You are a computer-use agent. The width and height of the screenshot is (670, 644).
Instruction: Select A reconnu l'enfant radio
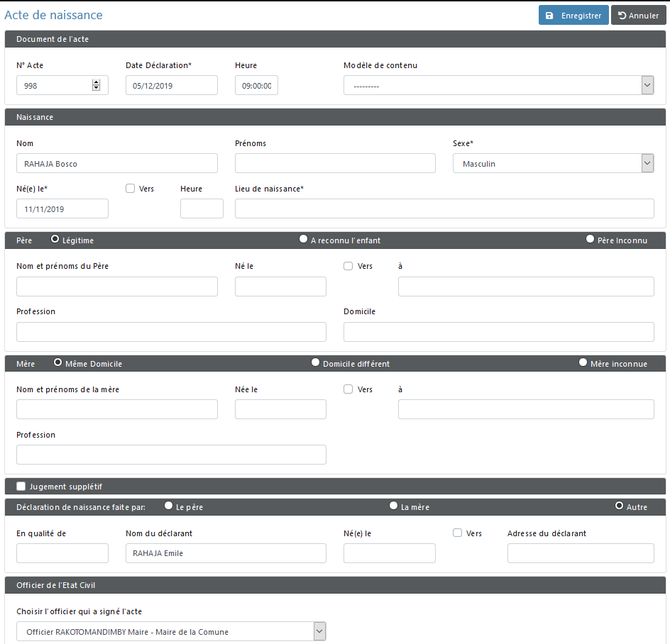point(303,239)
